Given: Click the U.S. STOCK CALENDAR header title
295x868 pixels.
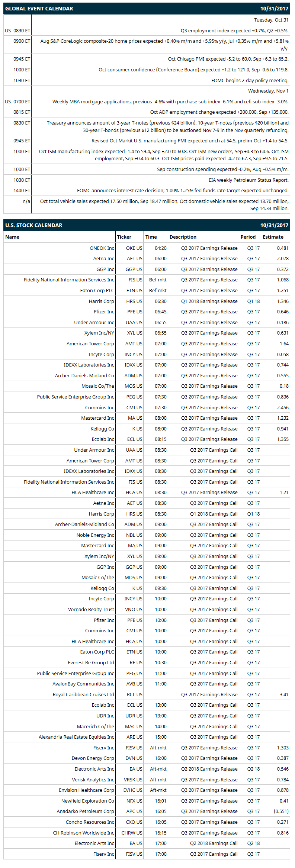Looking at the screenshot, I should 34,225.
